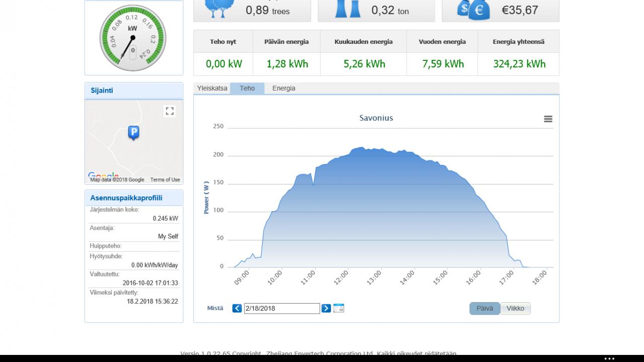
Task: Go to next day with right arrow
Action: point(326,308)
